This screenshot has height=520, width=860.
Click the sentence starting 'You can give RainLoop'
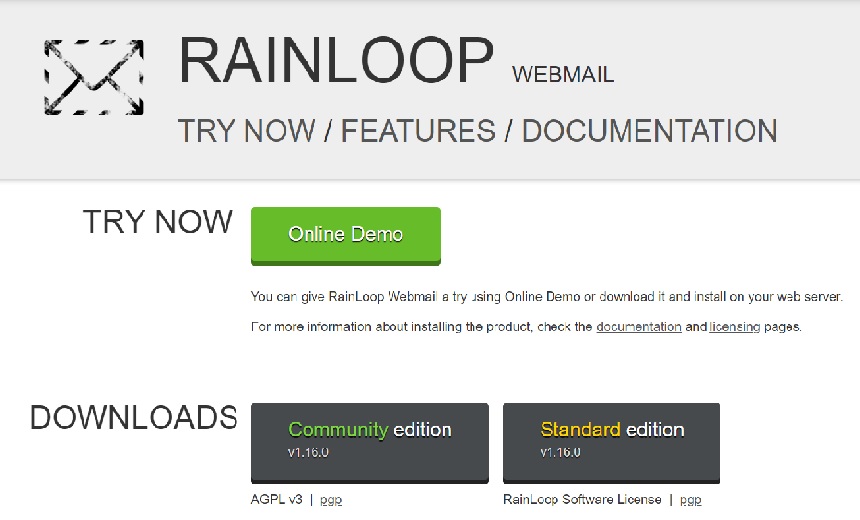(546, 297)
